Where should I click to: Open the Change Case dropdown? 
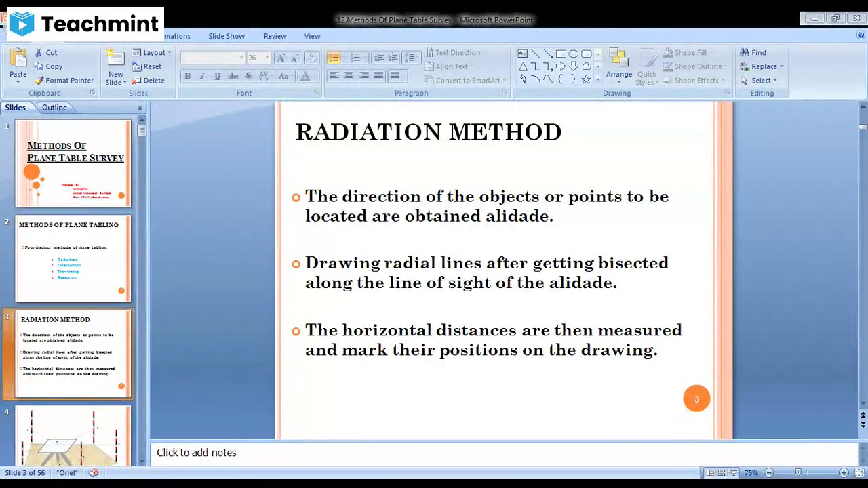(x=284, y=76)
